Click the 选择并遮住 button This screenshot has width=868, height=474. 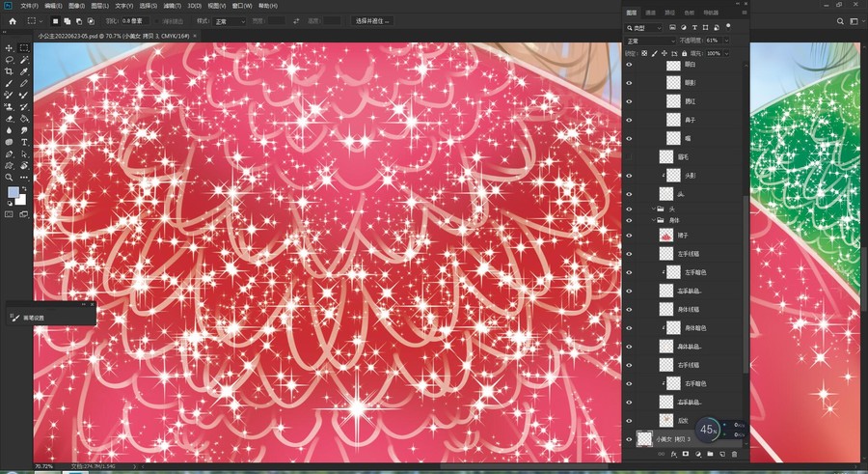click(x=372, y=21)
